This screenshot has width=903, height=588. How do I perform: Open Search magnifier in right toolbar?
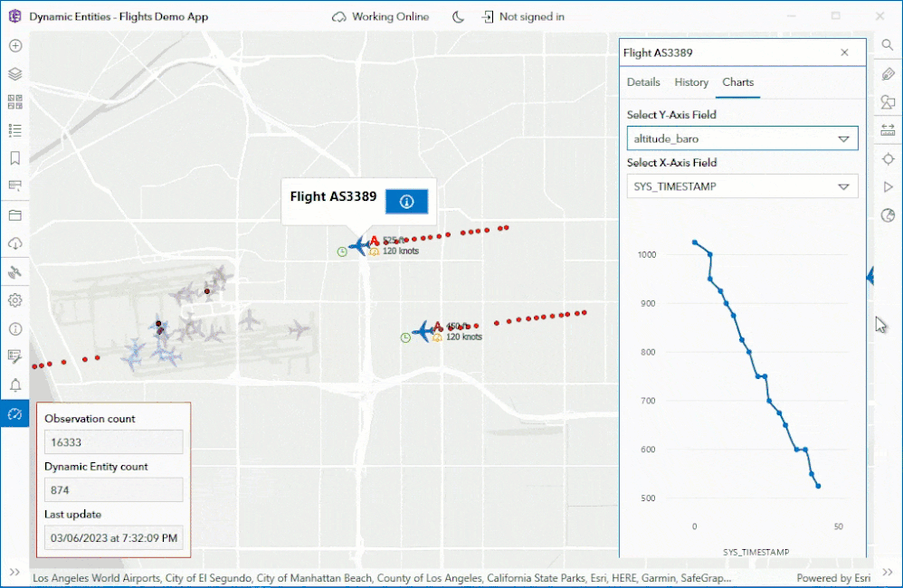point(888,45)
